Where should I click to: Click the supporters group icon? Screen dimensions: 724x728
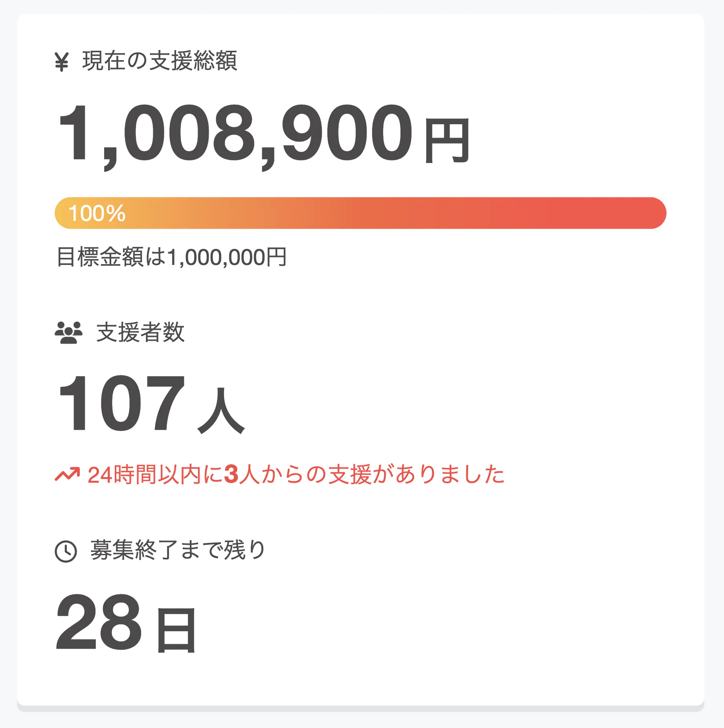69,333
